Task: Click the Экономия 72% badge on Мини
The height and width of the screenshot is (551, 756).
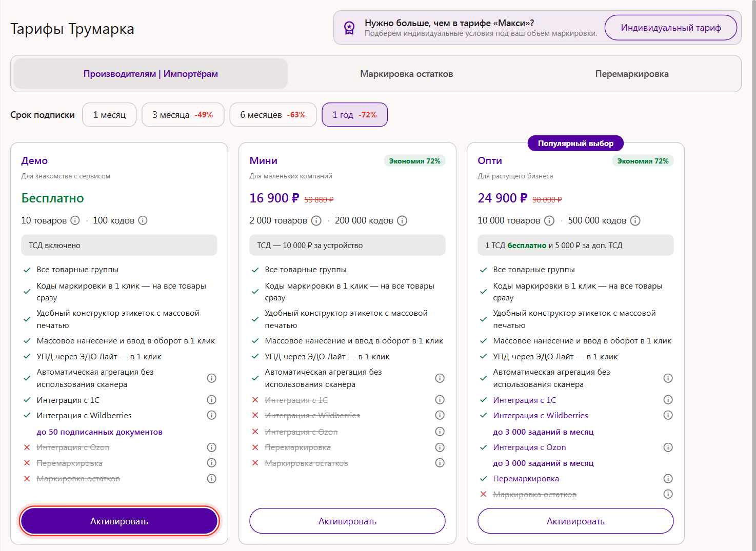Action: click(415, 161)
